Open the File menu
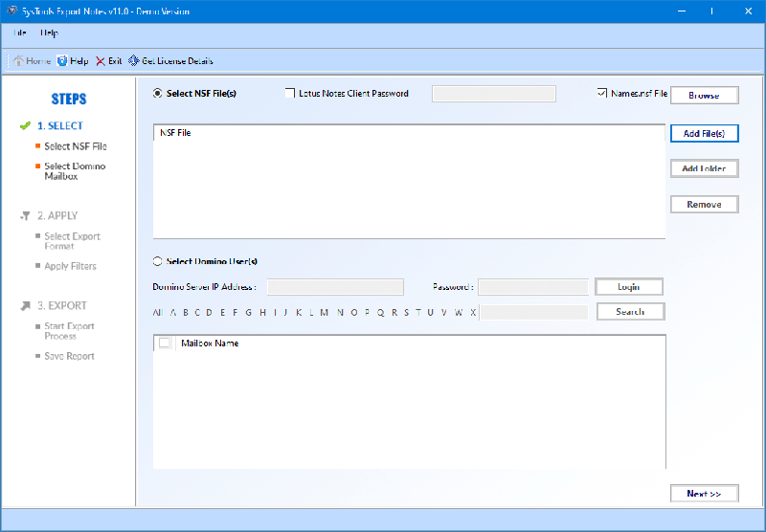This screenshot has width=766, height=532. tap(19, 33)
